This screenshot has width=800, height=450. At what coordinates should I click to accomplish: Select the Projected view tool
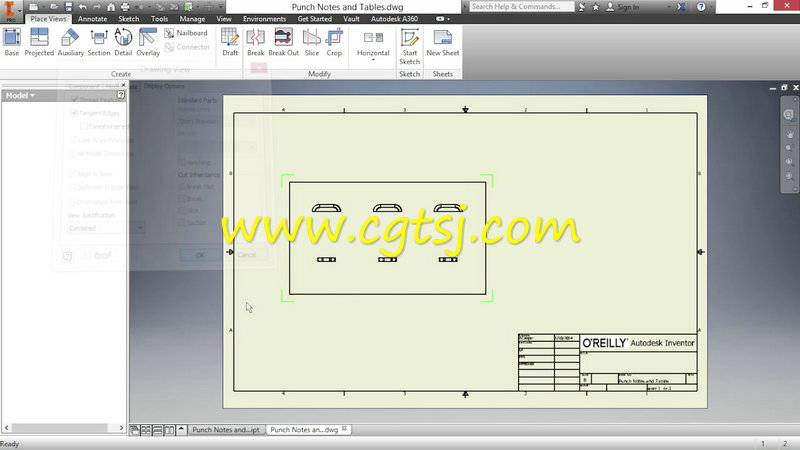[x=39, y=42]
